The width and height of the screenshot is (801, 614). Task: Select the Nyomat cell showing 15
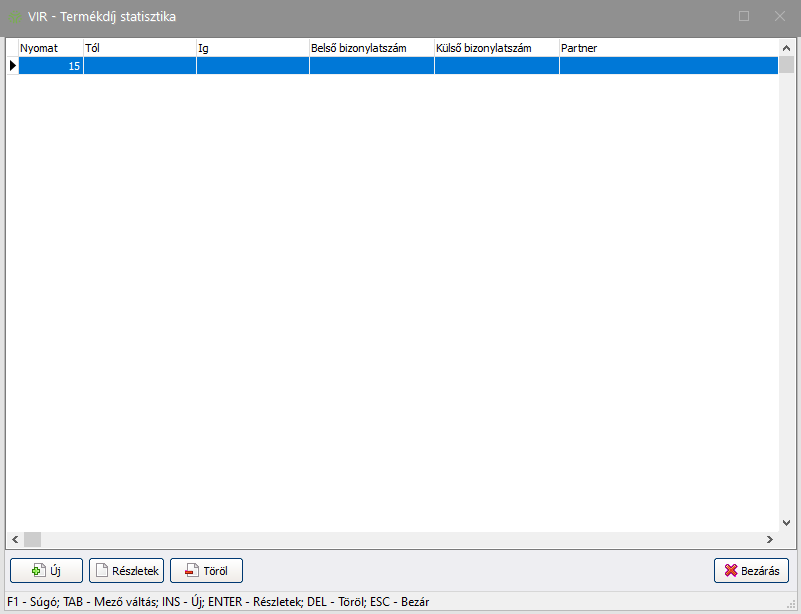[x=50, y=66]
